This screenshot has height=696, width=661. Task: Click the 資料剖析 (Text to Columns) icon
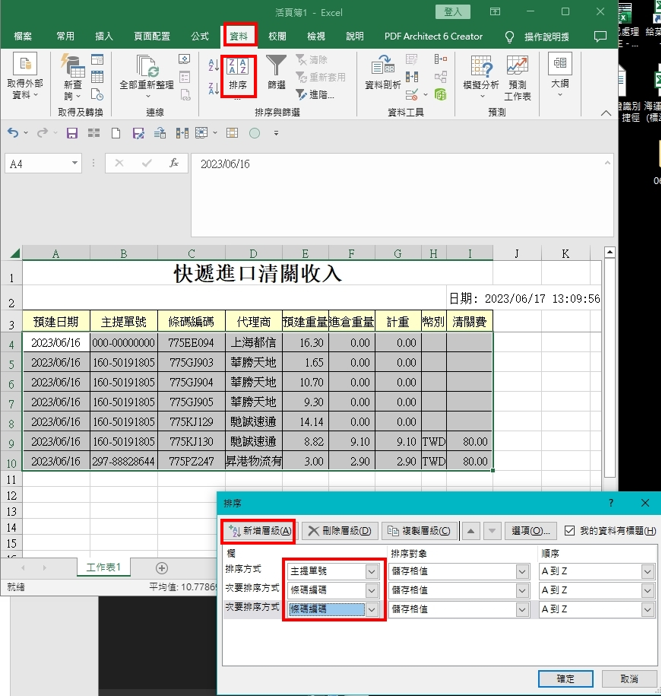pos(381,73)
